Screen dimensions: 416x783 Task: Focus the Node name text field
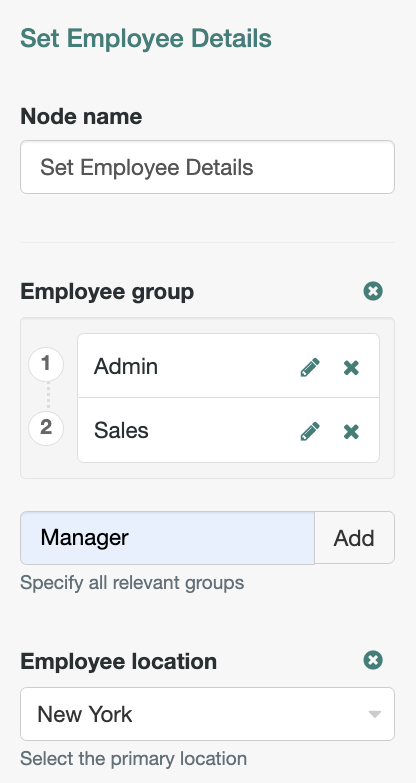(x=207, y=167)
